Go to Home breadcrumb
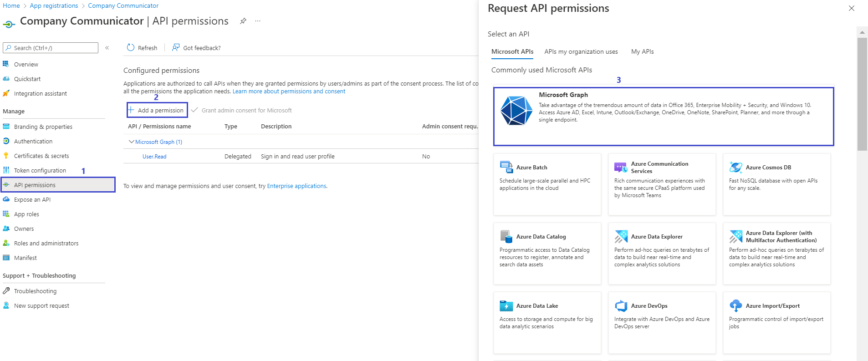Image resolution: width=868 pixels, height=361 pixels. (11, 5)
